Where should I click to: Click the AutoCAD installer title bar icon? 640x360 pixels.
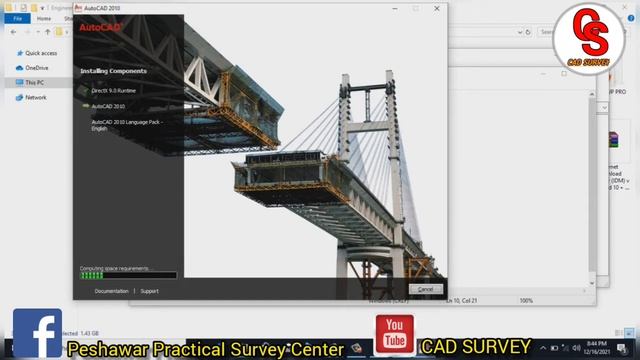(78, 8)
